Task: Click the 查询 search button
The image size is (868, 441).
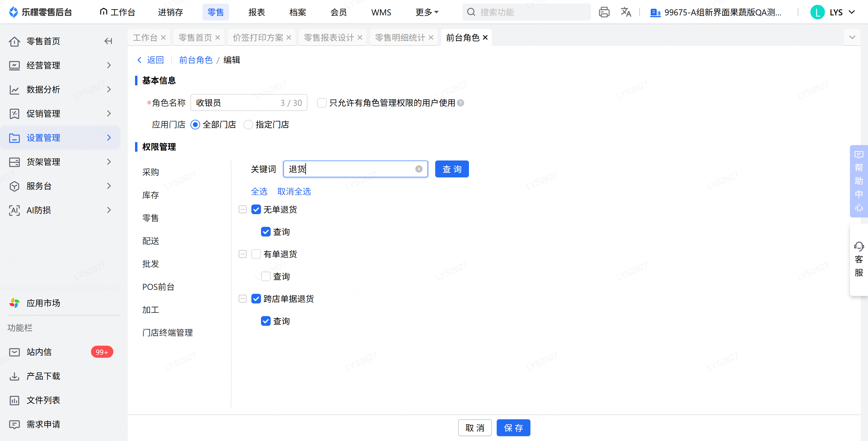Action: 452,169
